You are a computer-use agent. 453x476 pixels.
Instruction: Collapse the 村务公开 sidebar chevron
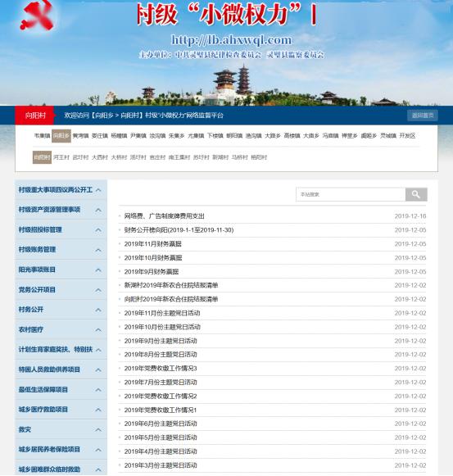98,310
